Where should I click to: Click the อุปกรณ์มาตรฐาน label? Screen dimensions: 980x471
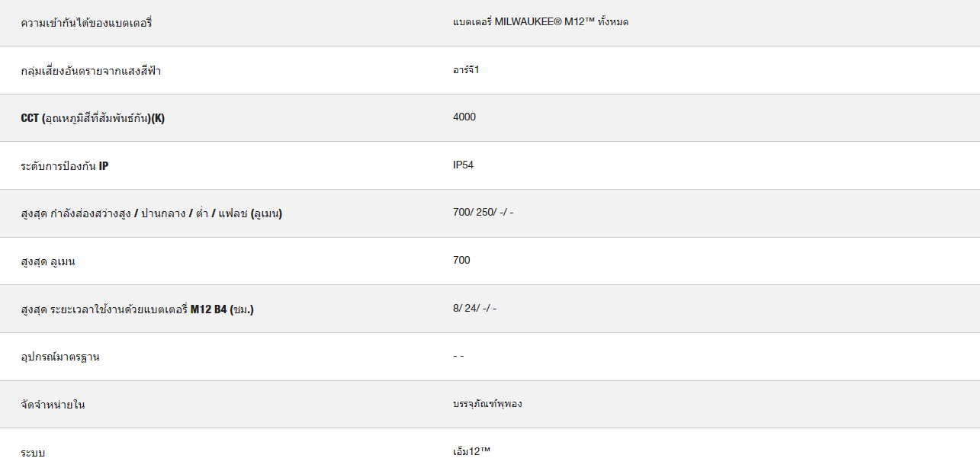point(60,357)
